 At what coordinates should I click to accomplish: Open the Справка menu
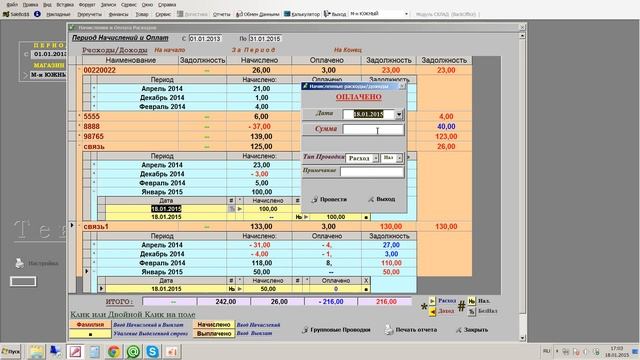pos(167,4)
